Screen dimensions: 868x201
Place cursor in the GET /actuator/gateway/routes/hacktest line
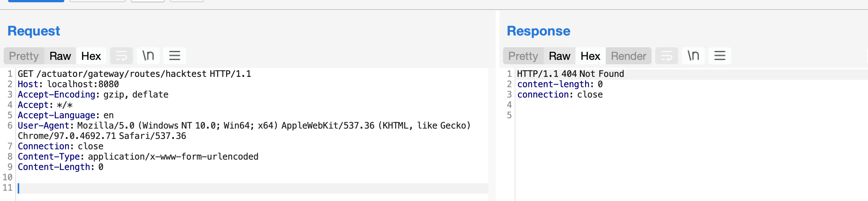[134, 74]
